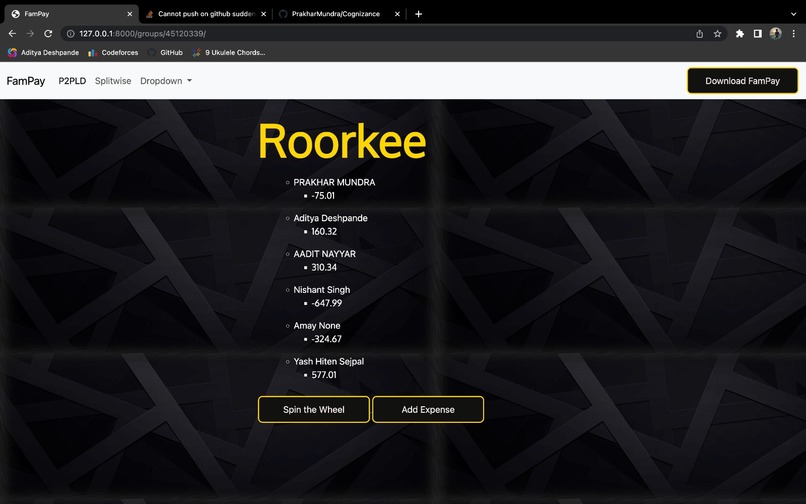The image size is (806, 504).
Task: Select the balance 310.34
Action: pos(324,267)
